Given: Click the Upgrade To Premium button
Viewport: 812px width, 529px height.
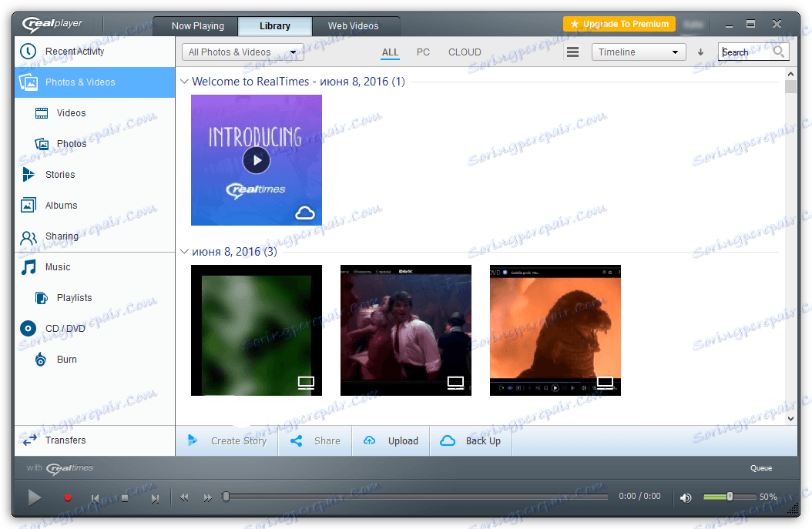Looking at the screenshot, I should coord(619,23).
